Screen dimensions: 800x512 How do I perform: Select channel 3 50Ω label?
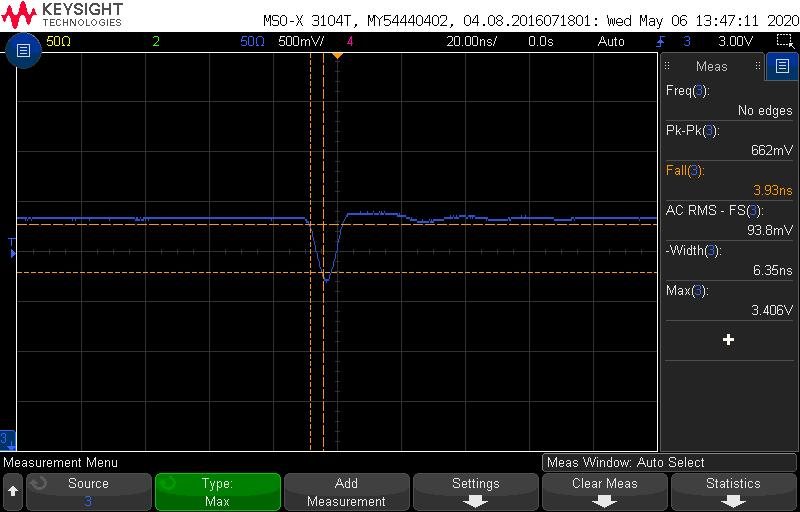[x=252, y=41]
